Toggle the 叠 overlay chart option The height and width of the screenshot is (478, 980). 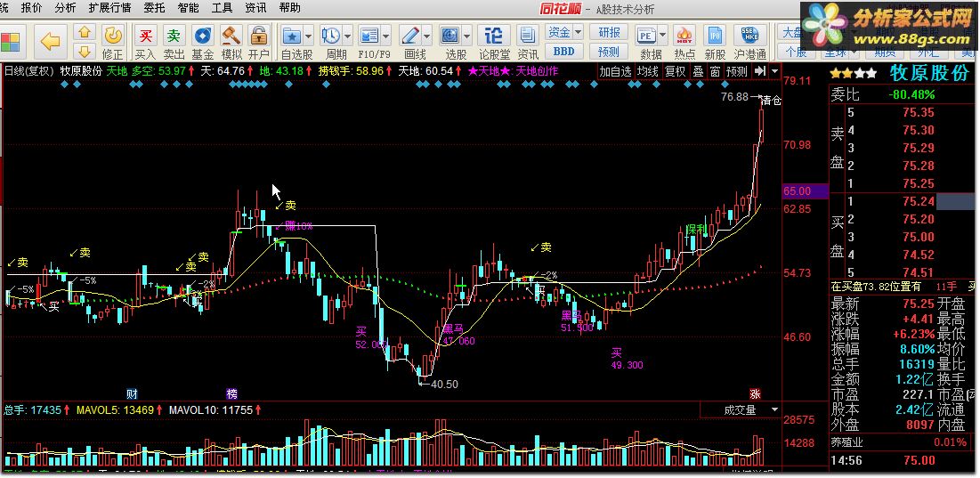698,71
